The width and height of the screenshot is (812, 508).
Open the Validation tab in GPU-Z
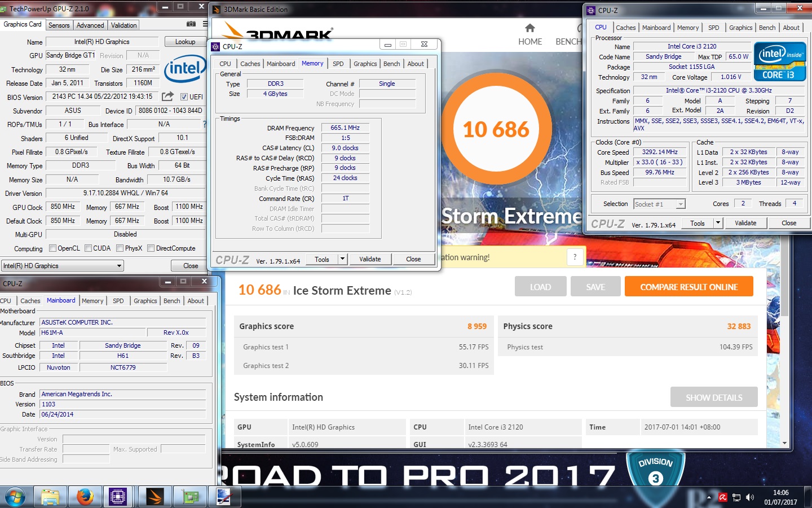[x=123, y=25]
